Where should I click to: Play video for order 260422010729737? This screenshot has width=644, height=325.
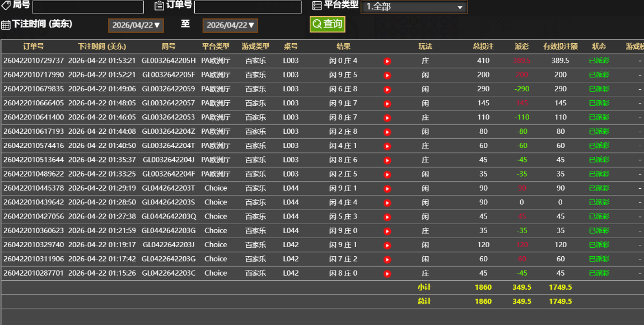387,61
